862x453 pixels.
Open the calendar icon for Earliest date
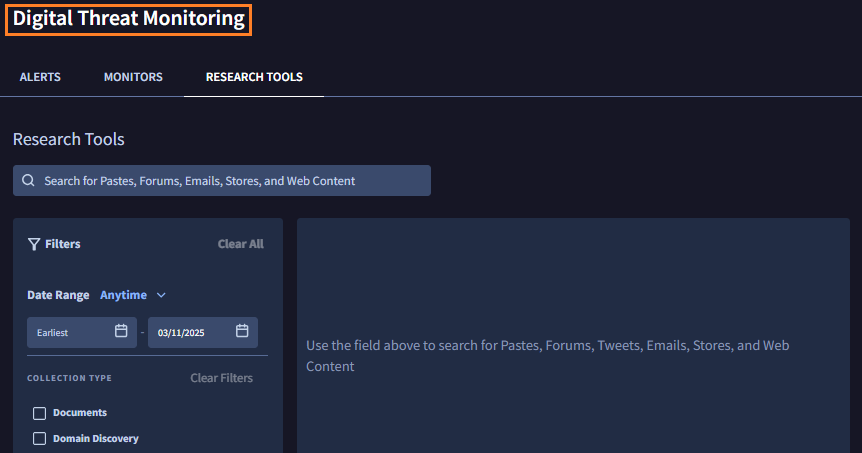(121, 331)
